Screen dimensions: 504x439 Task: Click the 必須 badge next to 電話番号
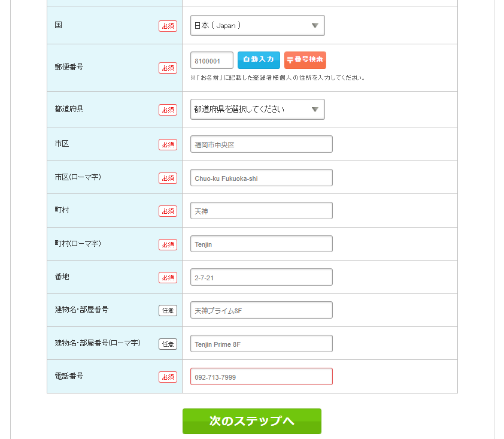pos(168,377)
